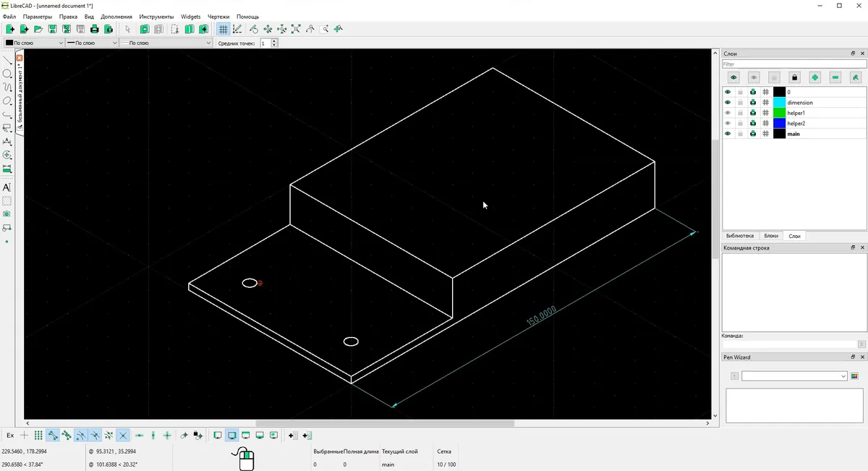This screenshot has width=868, height=471.
Task: Click the Print icon in the toolbar
Action: coord(94,30)
